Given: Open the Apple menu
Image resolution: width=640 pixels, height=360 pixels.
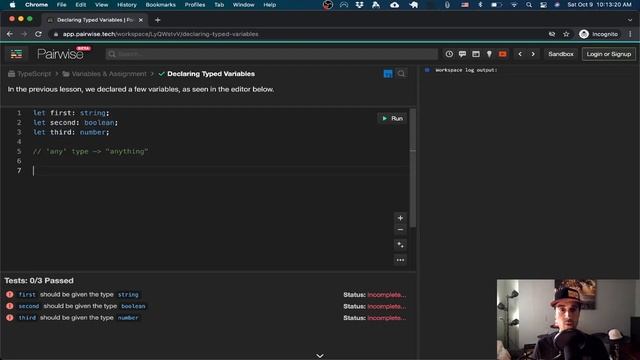Looking at the screenshot, I should pos(12,5).
